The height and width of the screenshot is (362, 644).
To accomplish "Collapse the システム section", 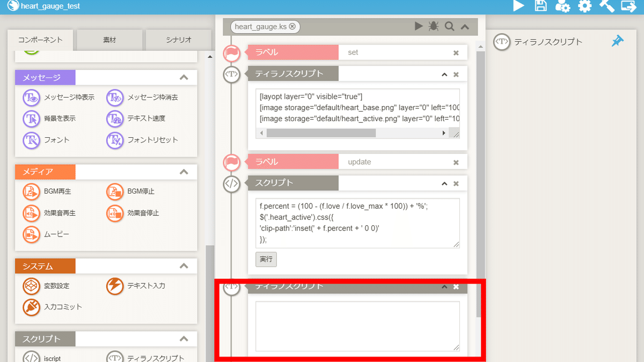I will (x=184, y=266).
